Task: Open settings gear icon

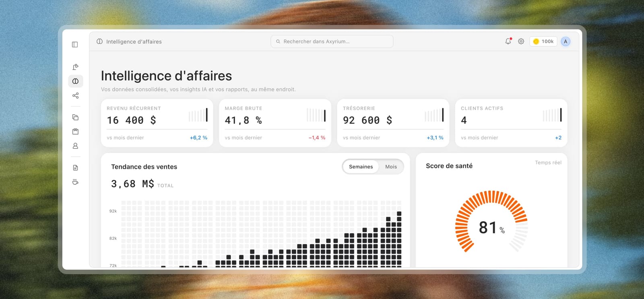Action: pos(521,41)
